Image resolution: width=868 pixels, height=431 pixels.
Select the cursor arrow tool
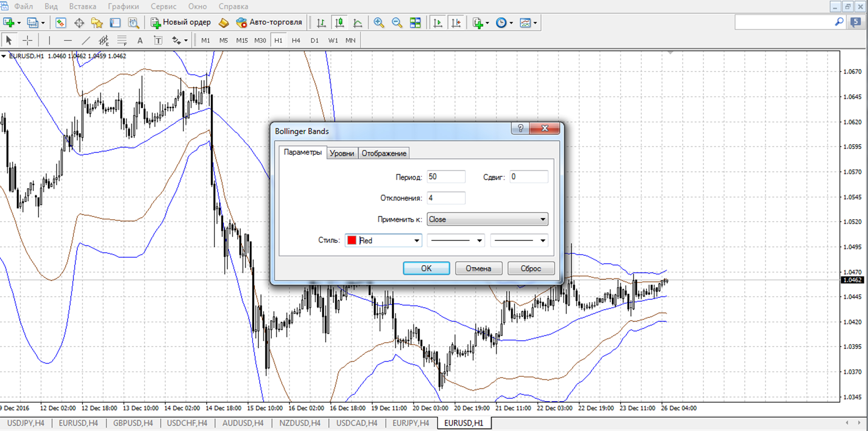[9, 41]
